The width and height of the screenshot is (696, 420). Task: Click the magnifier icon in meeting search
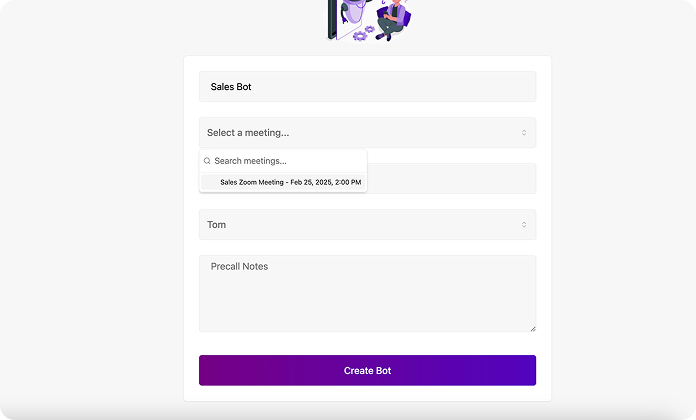(x=207, y=161)
